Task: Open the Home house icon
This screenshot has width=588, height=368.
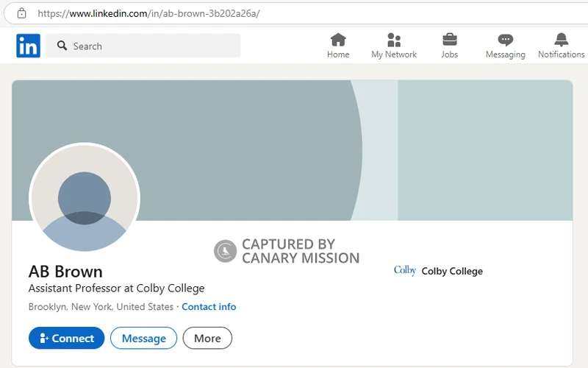Action: click(338, 40)
